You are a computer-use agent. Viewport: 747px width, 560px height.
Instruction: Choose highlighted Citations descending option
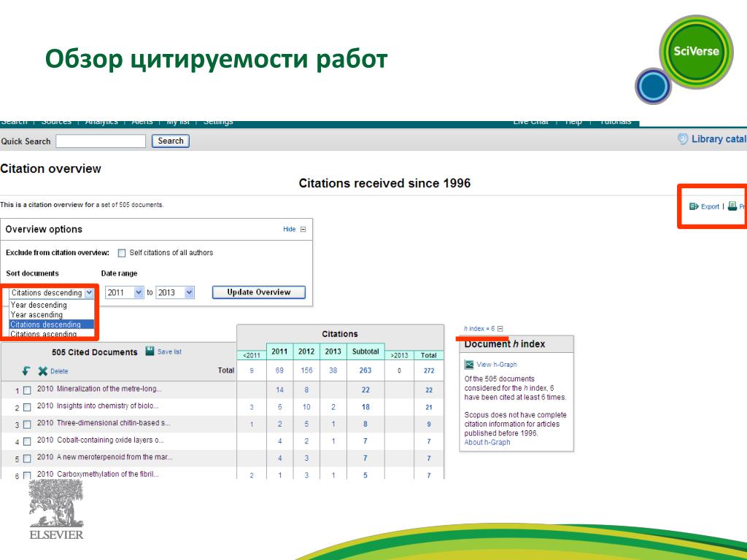pos(52,324)
